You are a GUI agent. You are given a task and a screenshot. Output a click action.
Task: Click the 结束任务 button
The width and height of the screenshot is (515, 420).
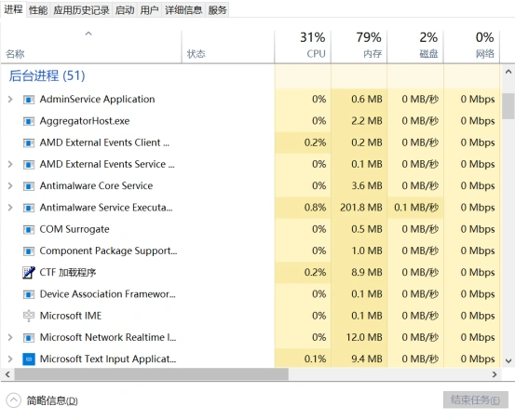tap(476, 400)
